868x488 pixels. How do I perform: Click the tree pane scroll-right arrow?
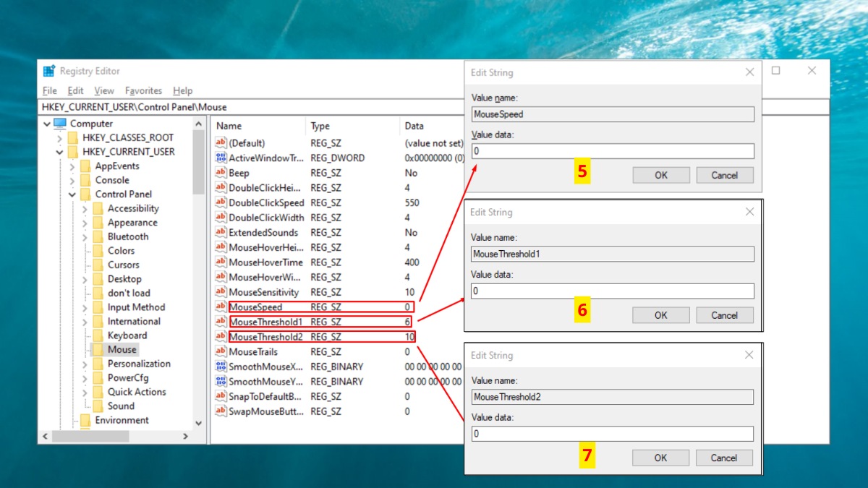coord(185,436)
